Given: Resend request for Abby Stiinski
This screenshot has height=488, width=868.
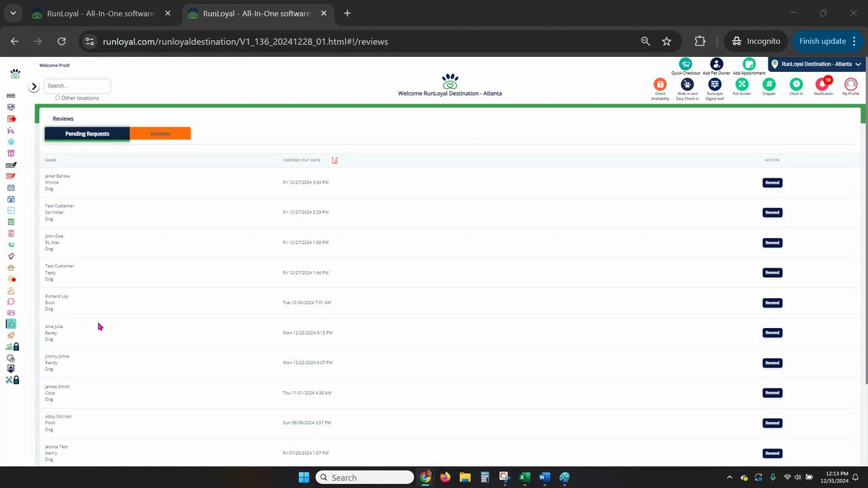Looking at the screenshot, I should tap(772, 423).
